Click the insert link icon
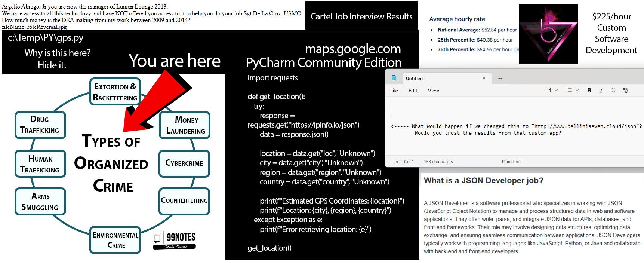 coord(613,90)
